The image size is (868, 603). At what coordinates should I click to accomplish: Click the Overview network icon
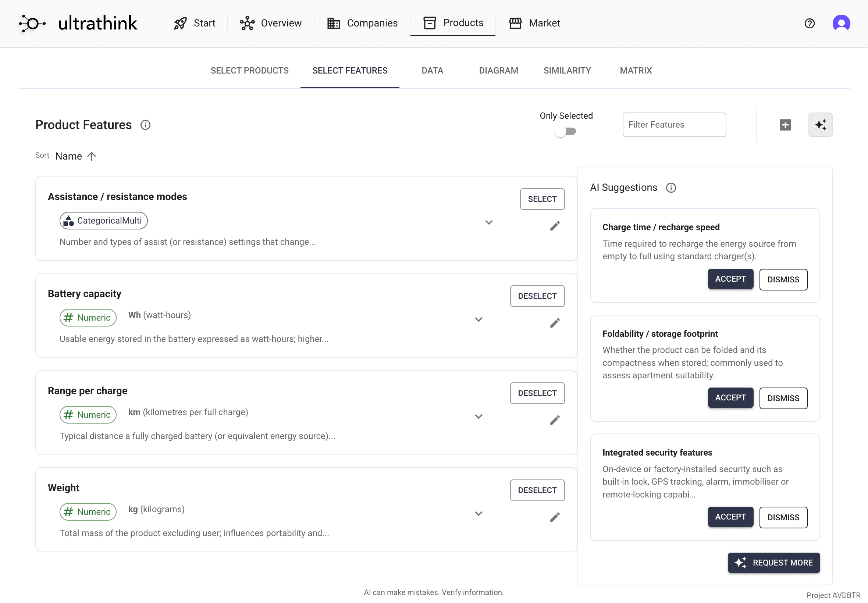pos(247,23)
